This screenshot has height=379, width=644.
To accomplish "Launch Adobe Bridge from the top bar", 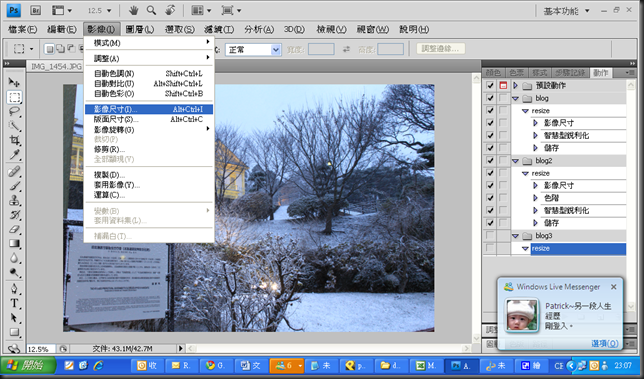I will click(x=35, y=10).
